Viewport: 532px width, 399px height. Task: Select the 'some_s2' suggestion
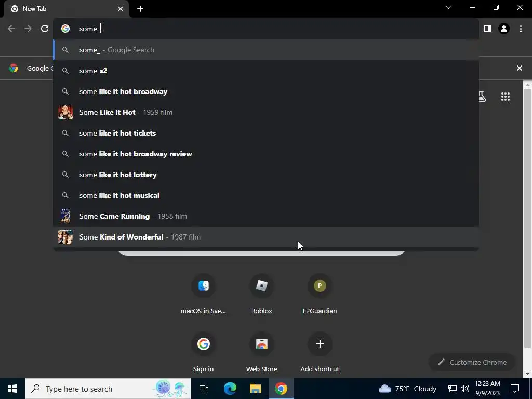point(266,71)
